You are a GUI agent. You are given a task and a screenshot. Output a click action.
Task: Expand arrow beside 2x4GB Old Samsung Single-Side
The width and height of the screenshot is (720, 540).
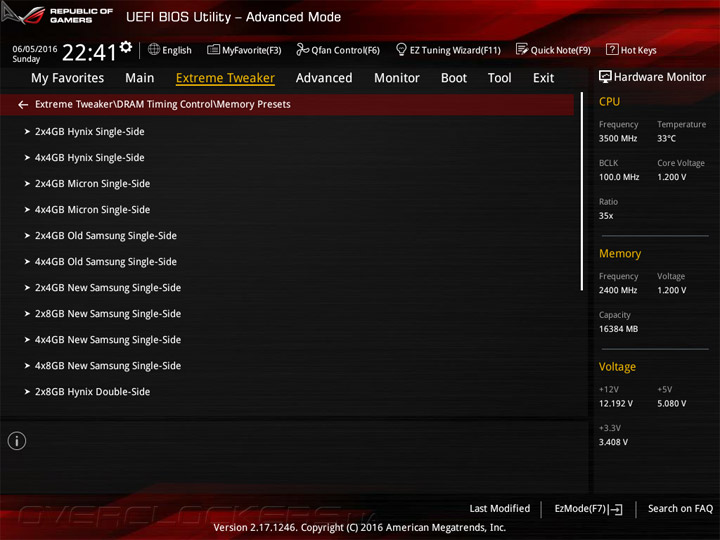(27, 236)
